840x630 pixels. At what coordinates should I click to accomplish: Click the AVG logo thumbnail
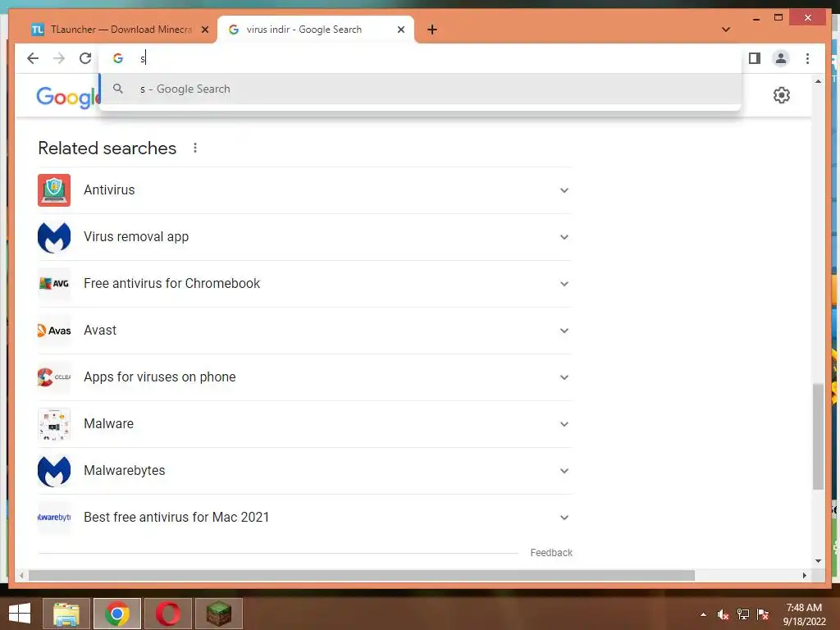[x=54, y=283]
